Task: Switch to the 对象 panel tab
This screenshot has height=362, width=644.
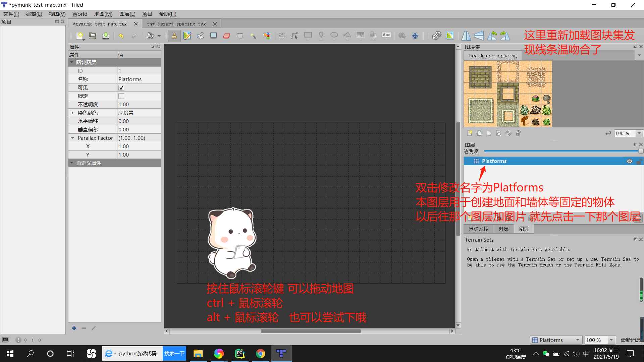Action: tap(503, 229)
